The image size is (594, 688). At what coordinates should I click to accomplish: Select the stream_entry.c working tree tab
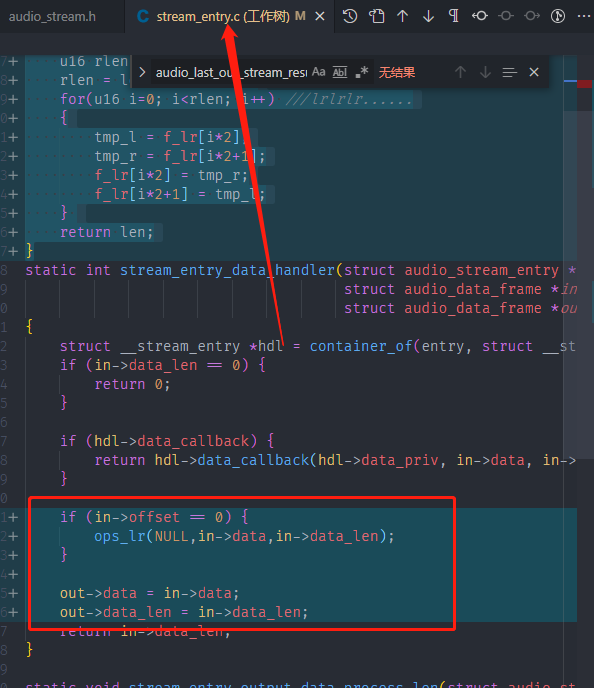pyautogui.click(x=223, y=17)
